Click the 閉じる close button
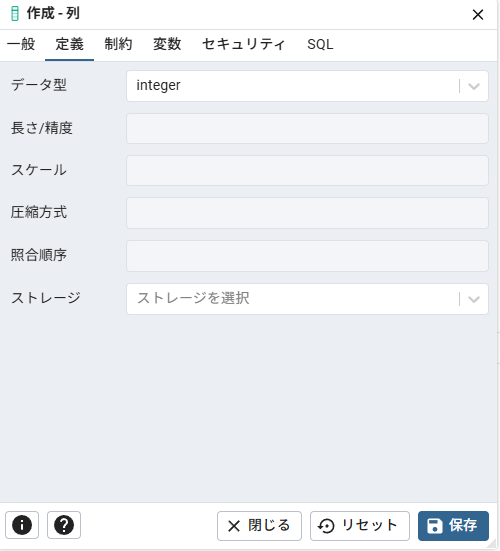 click(x=259, y=526)
